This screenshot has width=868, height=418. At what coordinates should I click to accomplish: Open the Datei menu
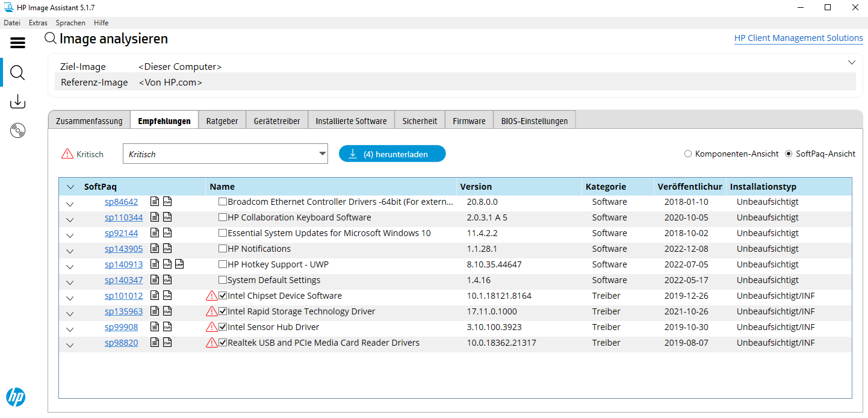click(12, 23)
